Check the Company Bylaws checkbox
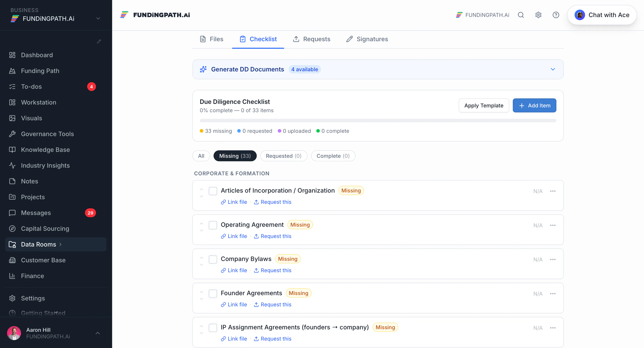Image resolution: width=644 pixels, height=348 pixels. coord(213,259)
